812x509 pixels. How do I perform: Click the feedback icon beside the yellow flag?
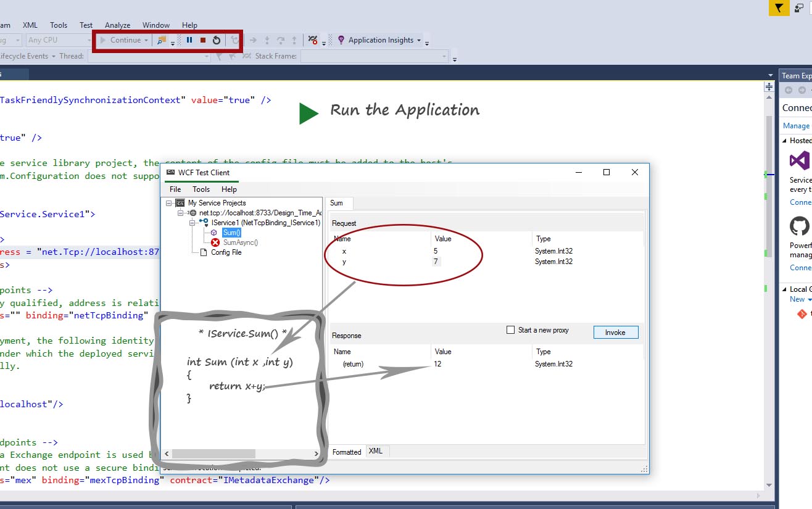point(800,8)
